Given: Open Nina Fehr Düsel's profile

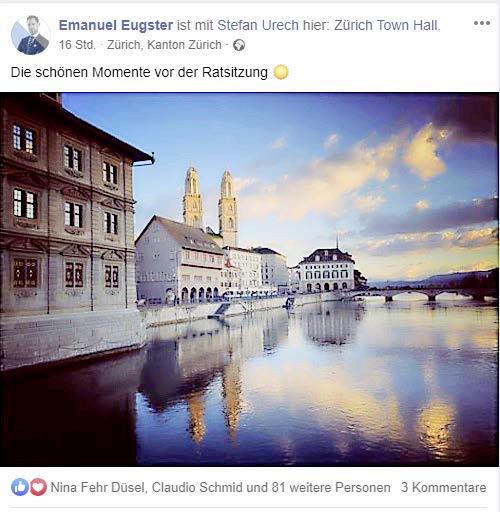Looking at the screenshot, I should click(98, 487).
